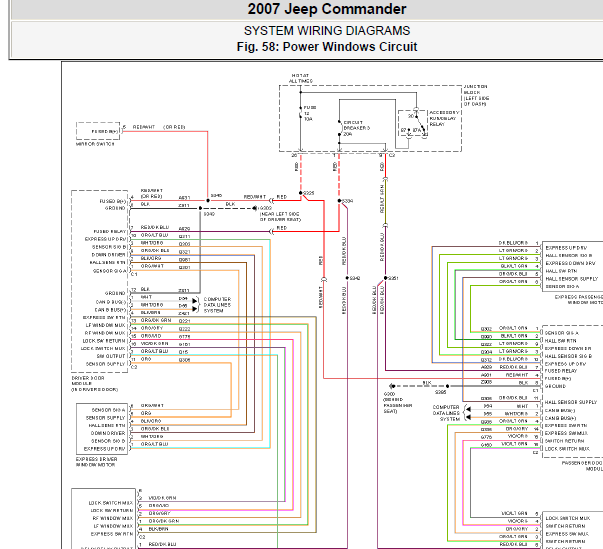Click 'RED/WHT (OR RED)' label beside mirror switch
Viewport: 603px width, 549px height.
click(159, 127)
